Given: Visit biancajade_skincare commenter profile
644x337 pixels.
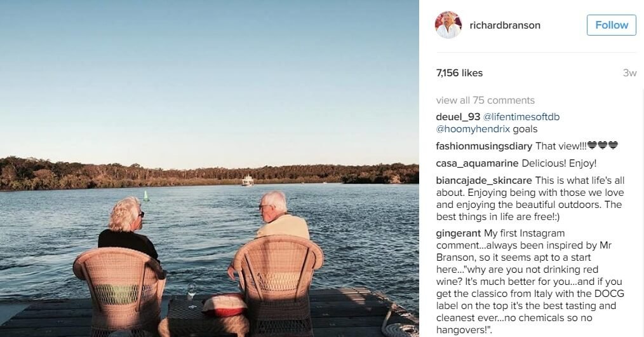Looking at the screenshot, I should [x=484, y=181].
